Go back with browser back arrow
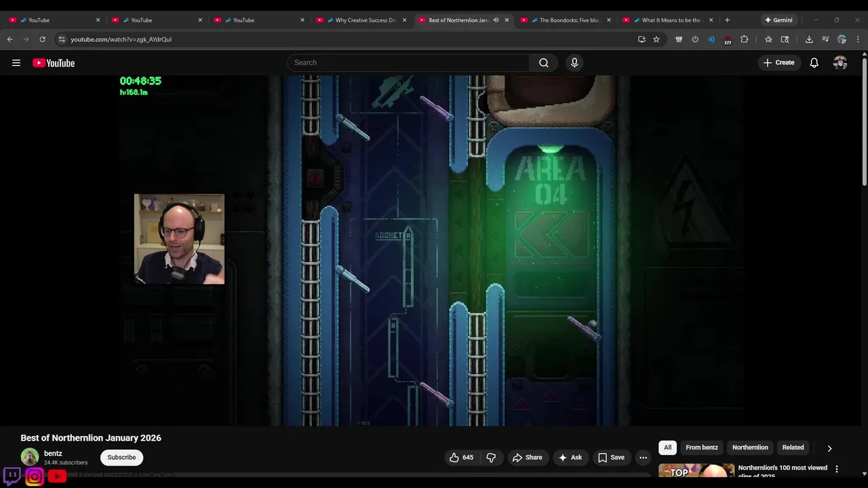868x488 pixels. pos(9,39)
